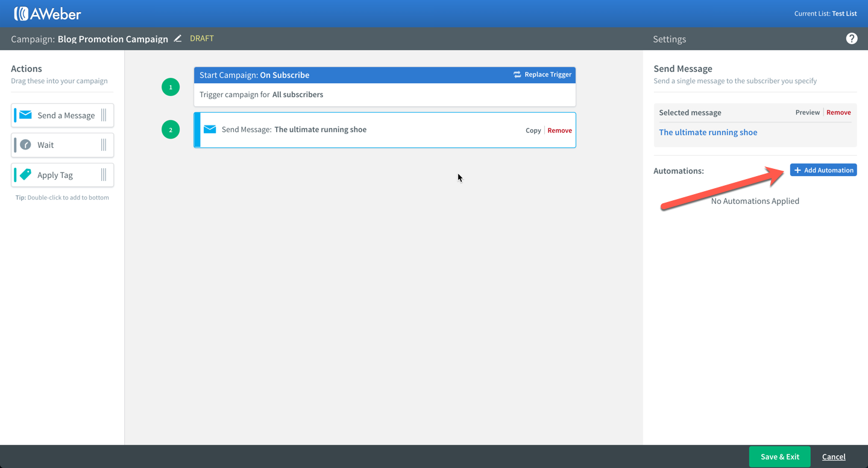Viewport: 868px width, 468px height.
Task: Click envelope icon in Send Message step
Action: [x=210, y=129]
